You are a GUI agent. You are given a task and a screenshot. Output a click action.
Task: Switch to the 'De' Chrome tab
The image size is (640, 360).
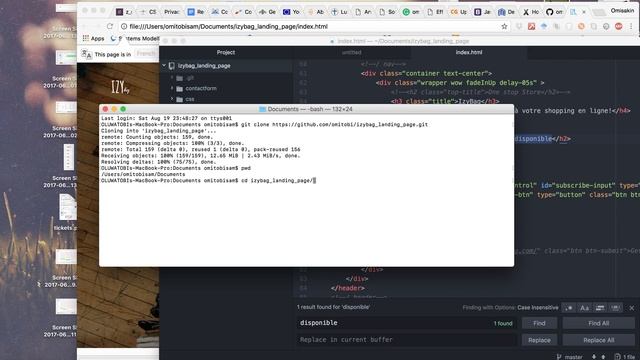[507, 12]
